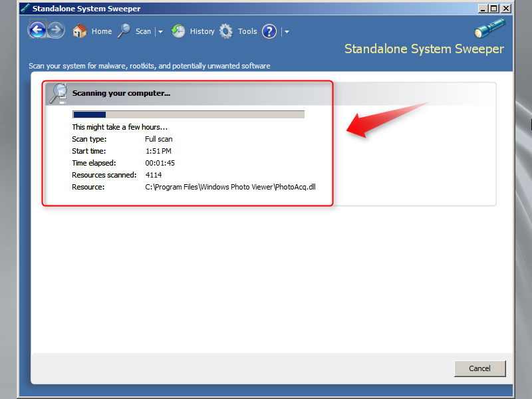The height and width of the screenshot is (399, 532).
Task: Click the Home icon in the toolbar
Action: coord(79,31)
